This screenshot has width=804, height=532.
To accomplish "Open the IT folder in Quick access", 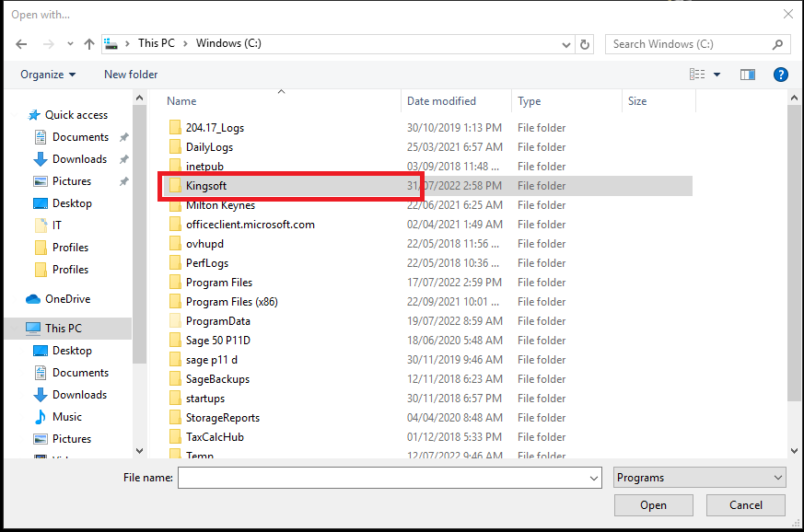I will coord(56,225).
